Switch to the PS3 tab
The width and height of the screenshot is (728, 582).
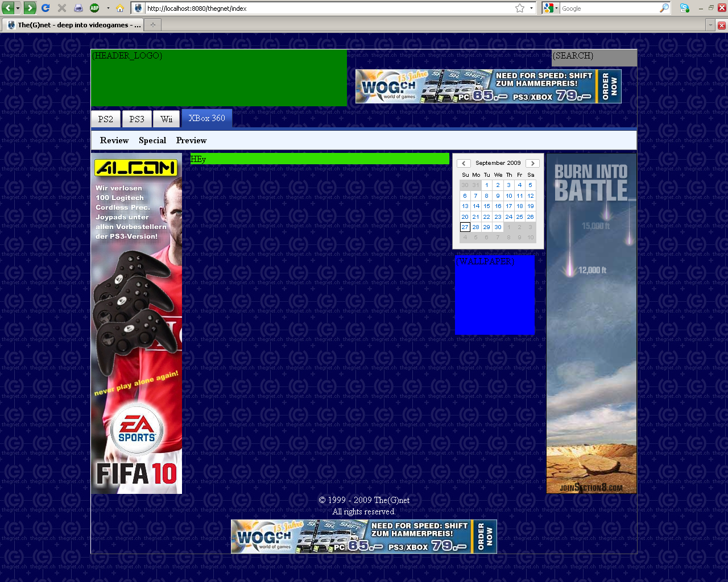coord(136,119)
